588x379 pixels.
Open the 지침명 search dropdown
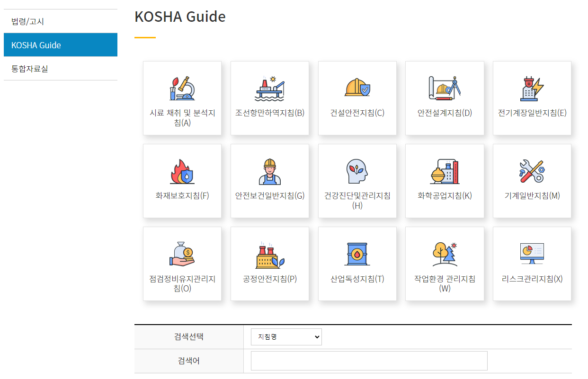(286, 337)
